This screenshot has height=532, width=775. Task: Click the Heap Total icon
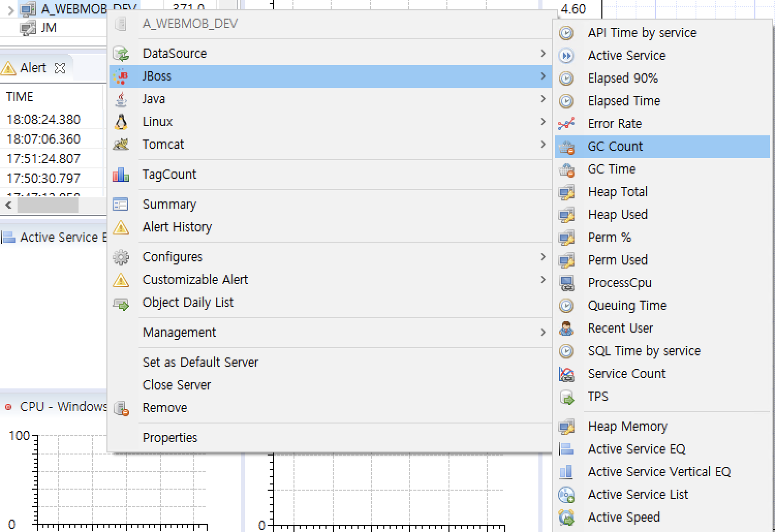click(x=567, y=192)
